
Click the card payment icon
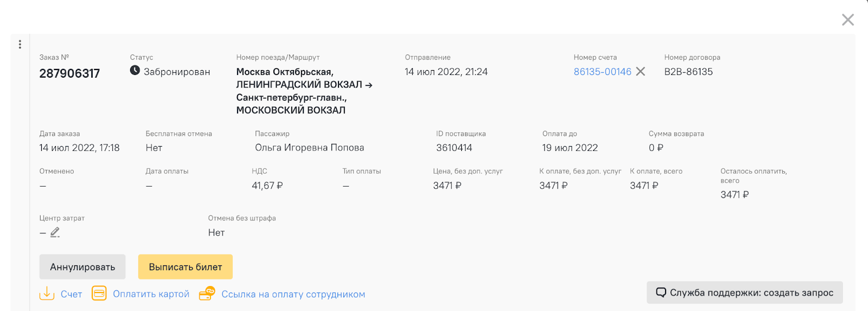click(x=99, y=294)
